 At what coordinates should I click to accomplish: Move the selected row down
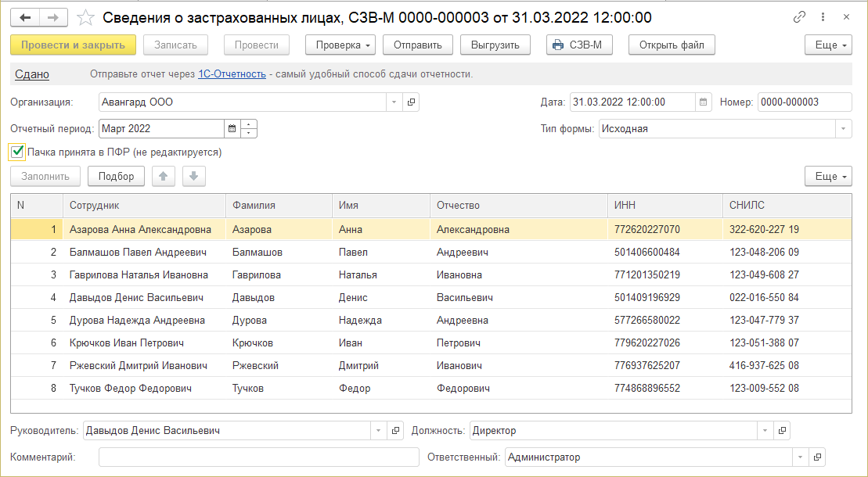click(194, 177)
